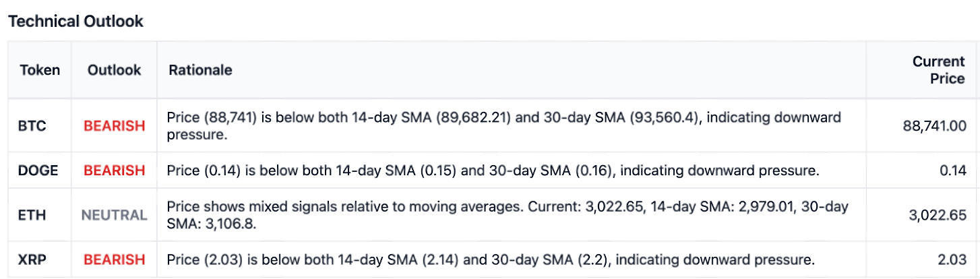
Task: Select the DOGE token cell
Action: [x=38, y=170]
